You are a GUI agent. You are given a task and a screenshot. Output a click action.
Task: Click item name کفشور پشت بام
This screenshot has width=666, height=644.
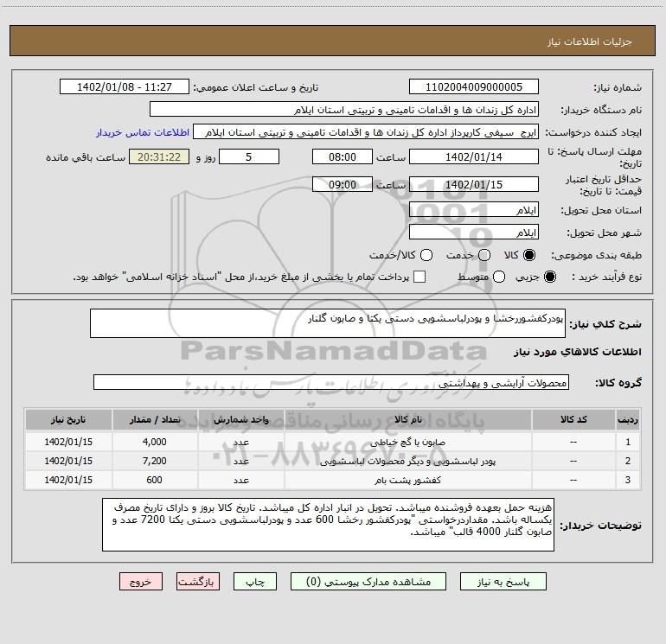[407, 480]
